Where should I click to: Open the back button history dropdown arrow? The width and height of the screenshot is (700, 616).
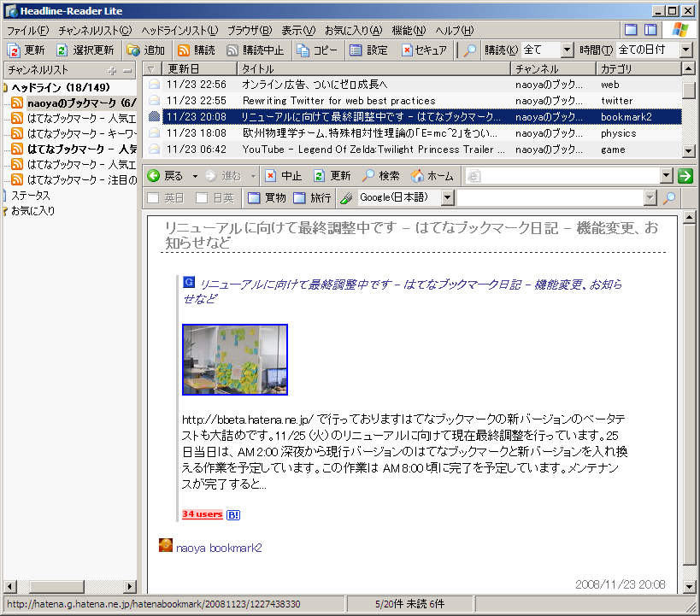(x=195, y=176)
